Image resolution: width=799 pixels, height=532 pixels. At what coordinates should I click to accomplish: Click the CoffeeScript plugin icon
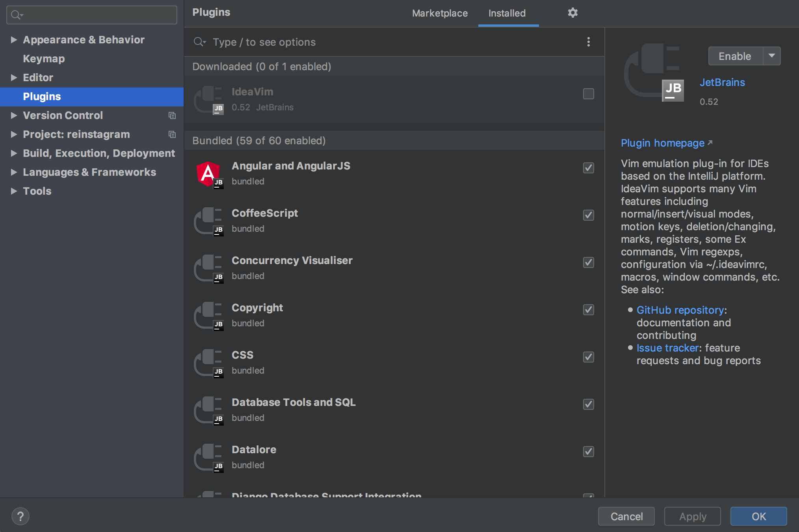[209, 221]
